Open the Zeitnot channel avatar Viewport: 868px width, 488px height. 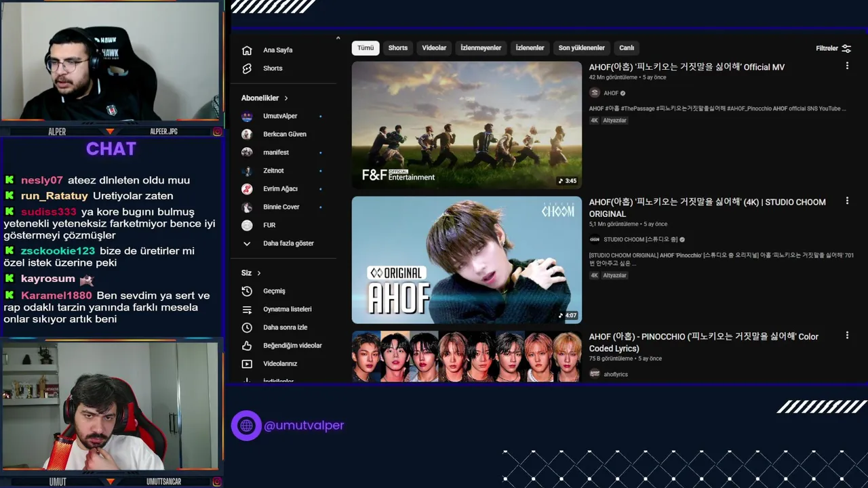pos(247,171)
